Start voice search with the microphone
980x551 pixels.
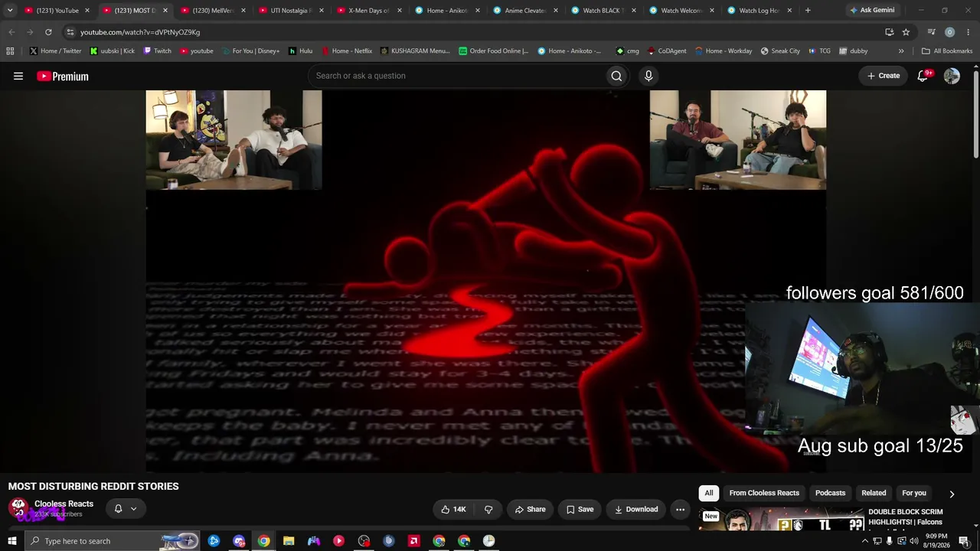648,76
